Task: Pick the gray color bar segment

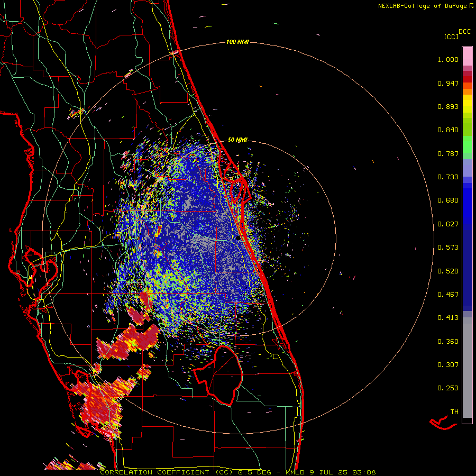Action: pos(467,368)
